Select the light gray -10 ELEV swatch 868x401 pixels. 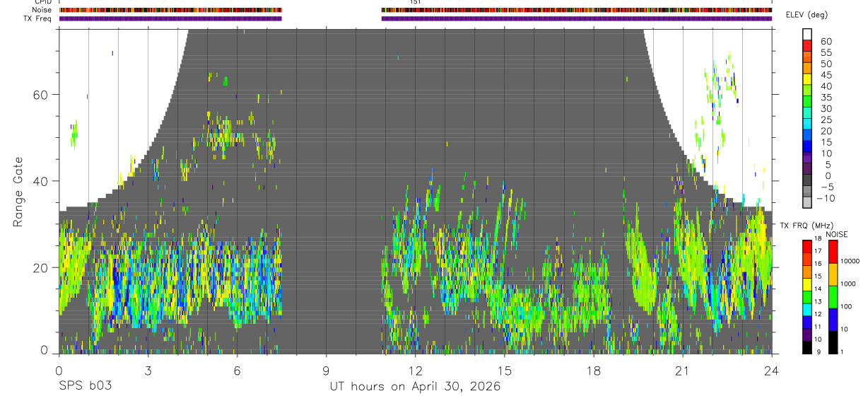click(807, 202)
